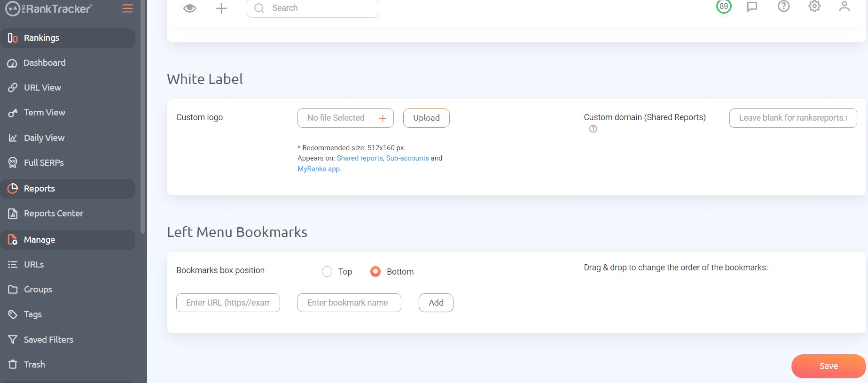
Task: Click the RankTracker logo
Action: click(49, 8)
